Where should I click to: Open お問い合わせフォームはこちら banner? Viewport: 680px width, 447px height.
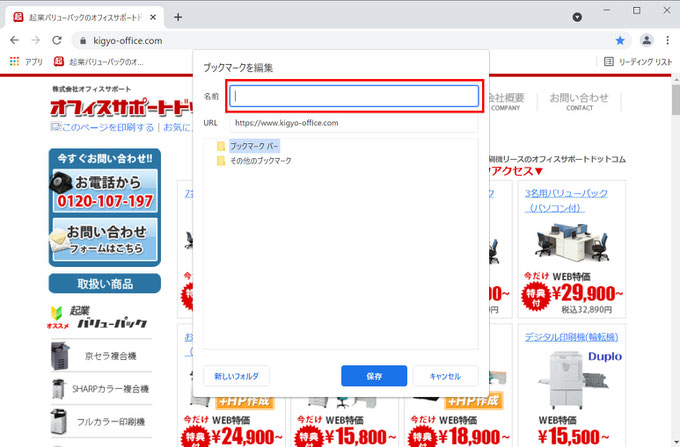pyautogui.click(x=105, y=239)
